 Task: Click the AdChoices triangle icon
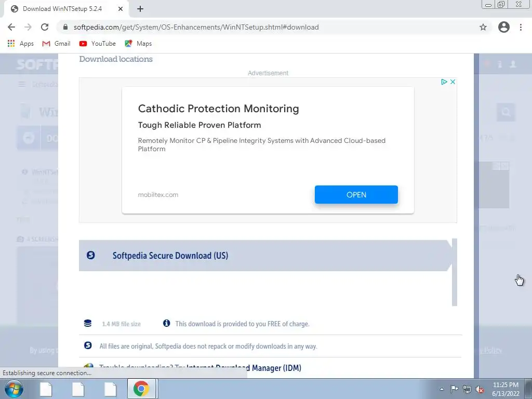444,82
